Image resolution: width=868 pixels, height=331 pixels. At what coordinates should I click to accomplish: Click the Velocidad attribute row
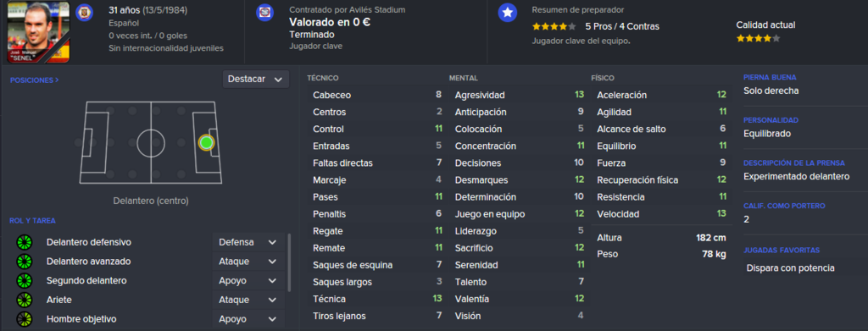click(x=661, y=214)
